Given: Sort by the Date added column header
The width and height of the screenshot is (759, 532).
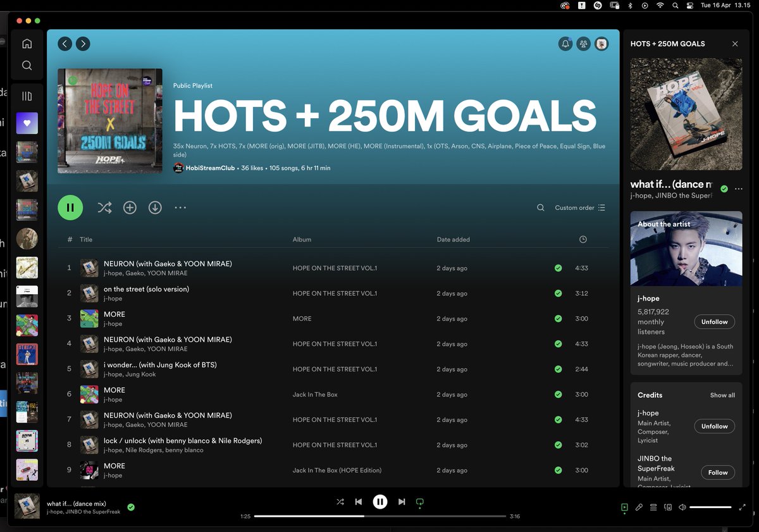Looking at the screenshot, I should [453, 240].
